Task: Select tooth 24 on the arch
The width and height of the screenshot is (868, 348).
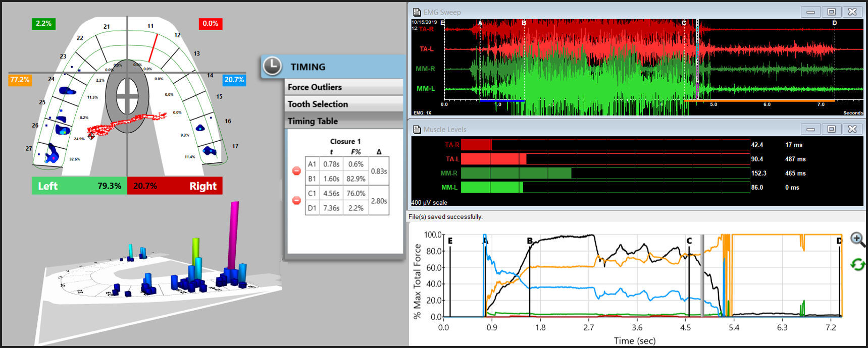Action: click(51, 79)
